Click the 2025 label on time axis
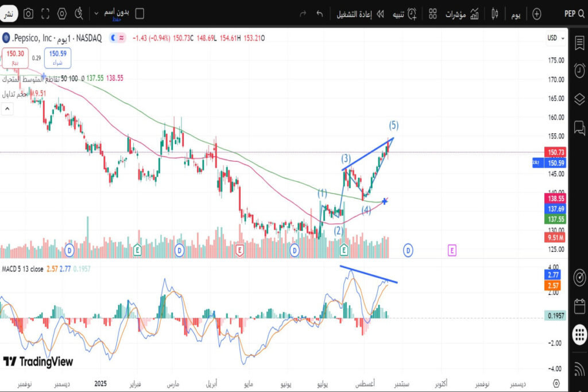This screenshot has height=392, width=588. (100, 384)
